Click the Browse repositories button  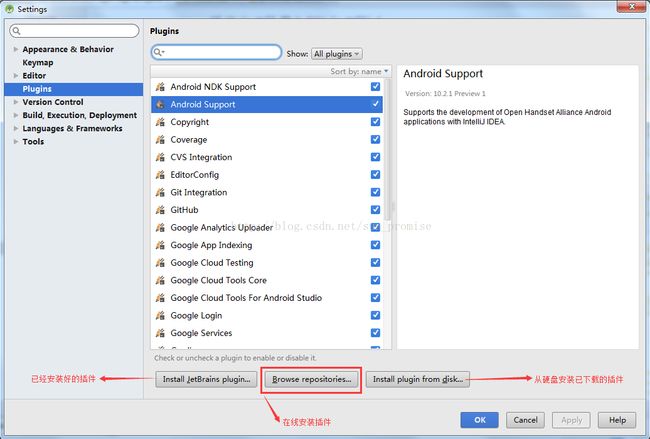point(311,380)
